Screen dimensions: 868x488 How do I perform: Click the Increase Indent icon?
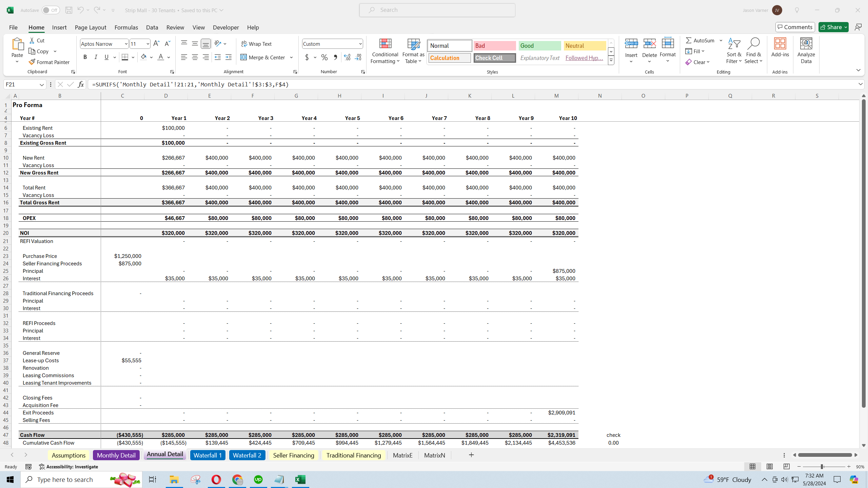[229, 57]
